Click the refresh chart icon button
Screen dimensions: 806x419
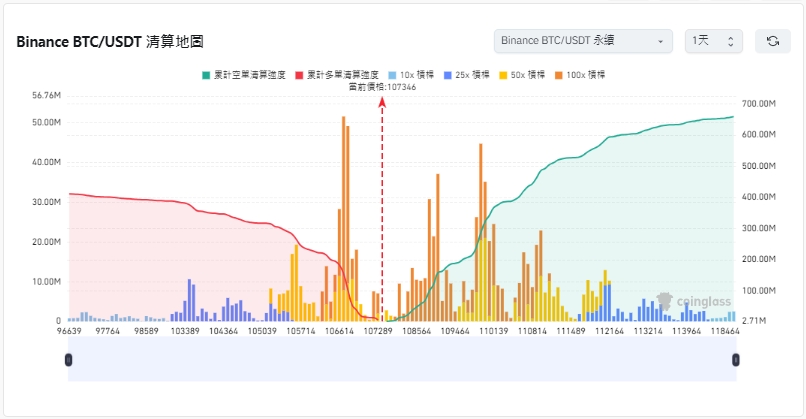coord(773,41)
